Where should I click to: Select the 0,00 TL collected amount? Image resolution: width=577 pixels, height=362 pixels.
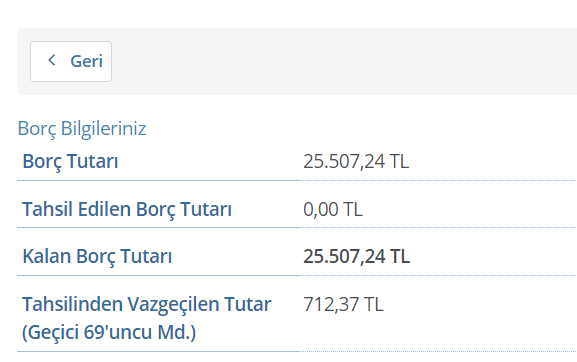[x=333, y=209]
